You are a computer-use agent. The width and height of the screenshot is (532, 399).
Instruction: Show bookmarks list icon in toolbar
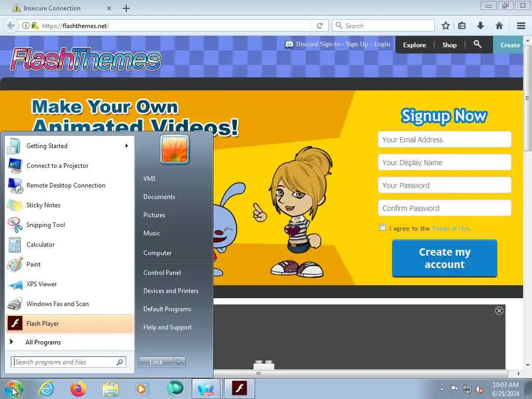[x=462, y=25]
